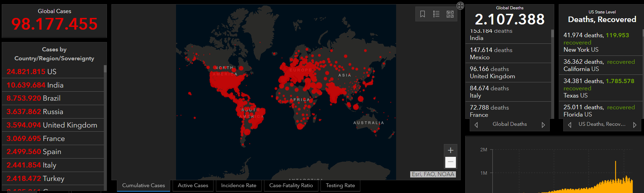Screen dimensions: 644x193
Task: Zoom in on the map
Action: [x=450, y=150]
